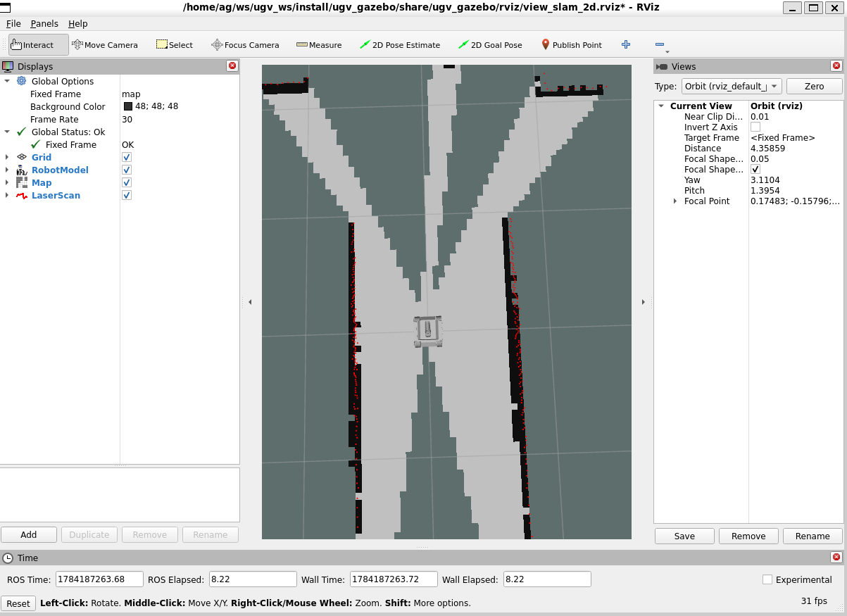Image resolution: width=847 pixels, height=616 pixels.
Task: Click the blue plus add-tool icon
Action: [626, 44]
